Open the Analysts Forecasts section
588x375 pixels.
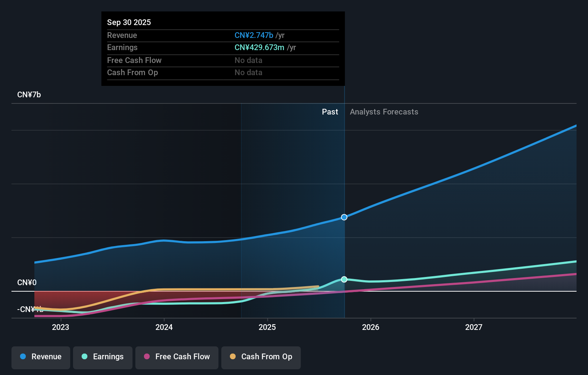[x=384, y=112]
